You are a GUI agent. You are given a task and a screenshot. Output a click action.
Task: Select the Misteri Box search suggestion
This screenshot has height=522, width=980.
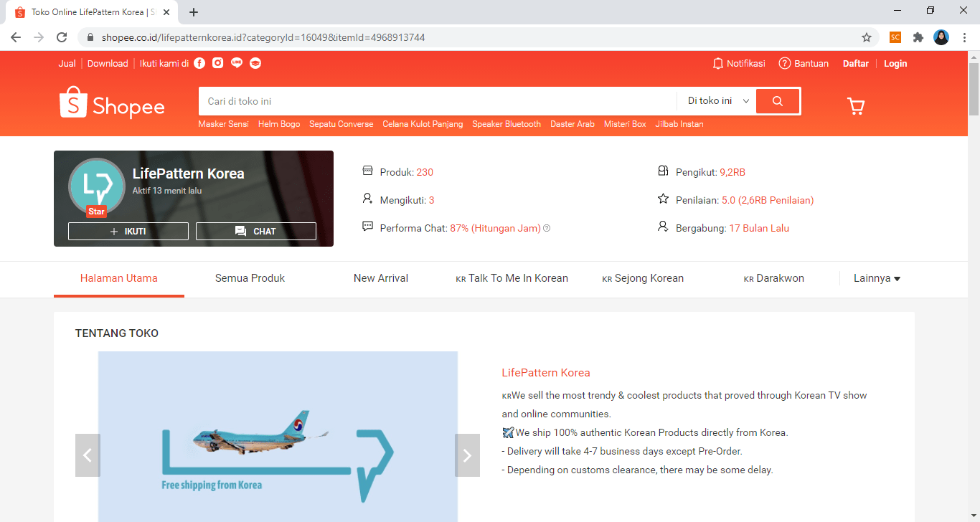pyautogui.click(x=625, y=124)
